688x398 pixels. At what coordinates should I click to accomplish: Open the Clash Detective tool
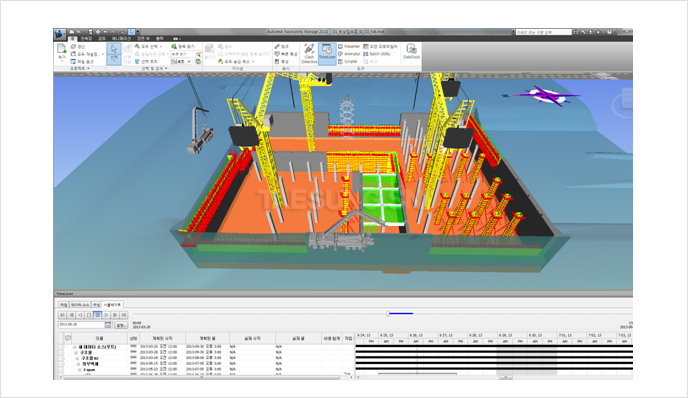click(x=309, y=54)
